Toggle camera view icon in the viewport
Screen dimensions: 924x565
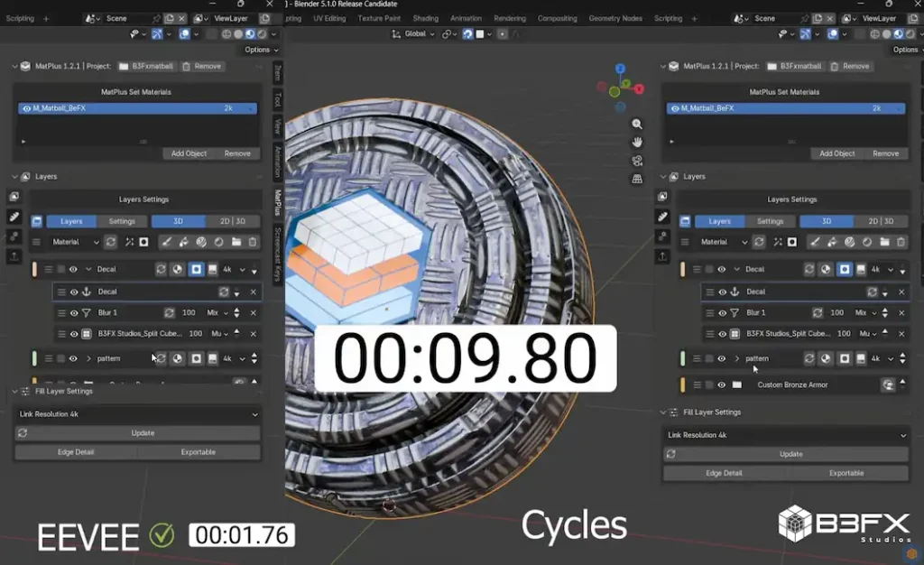[637, 161]
